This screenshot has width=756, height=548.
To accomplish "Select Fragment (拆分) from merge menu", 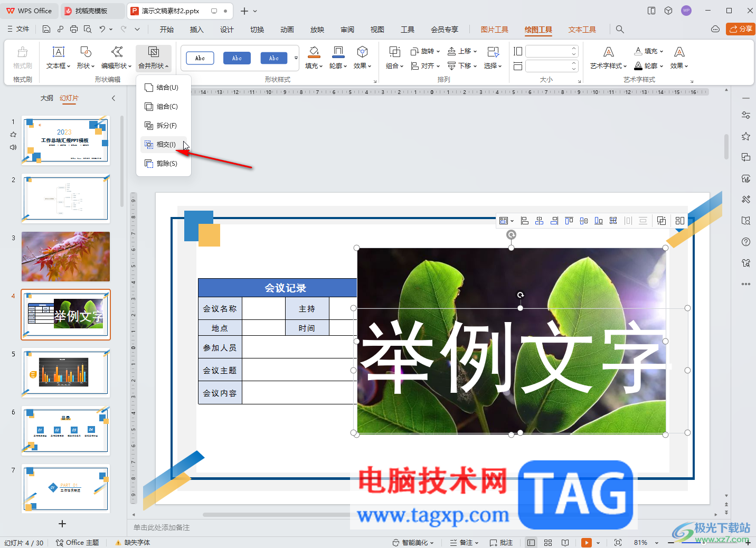I will point(164,126).
